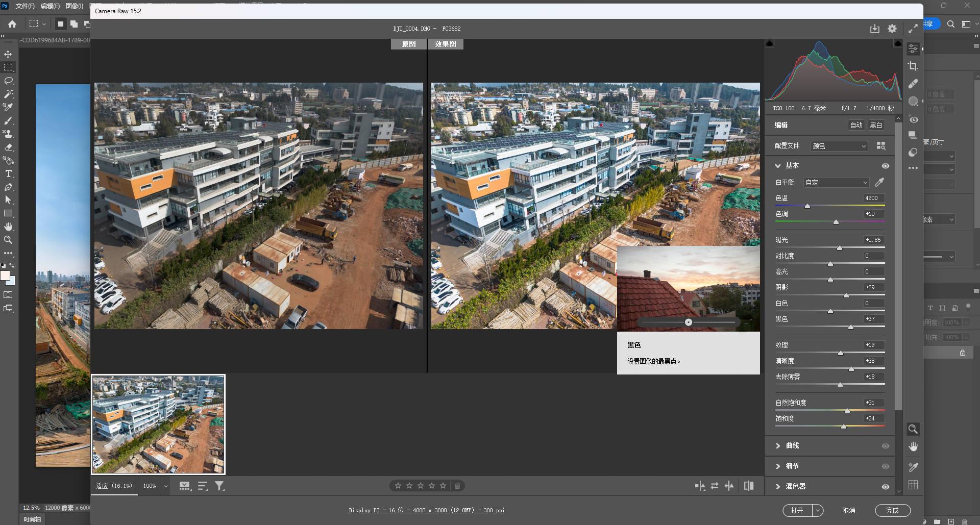Select the DJI_0004 filmstrip thumbnail

pos(158,424)
